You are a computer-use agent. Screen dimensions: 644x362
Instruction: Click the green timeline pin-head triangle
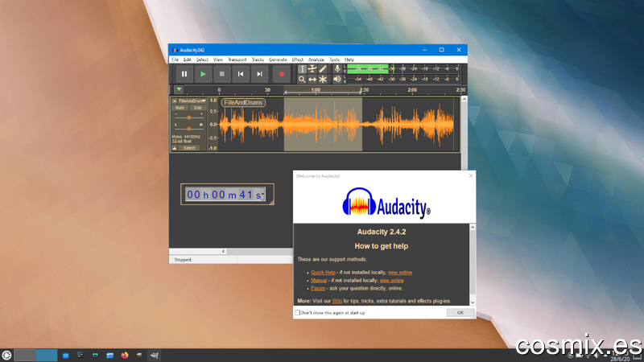(x=179, y=89)
